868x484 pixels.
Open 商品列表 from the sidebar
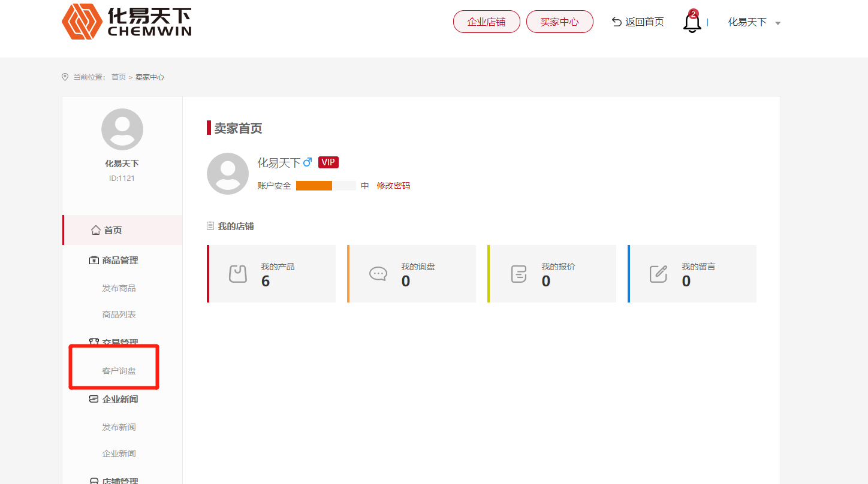119,314
